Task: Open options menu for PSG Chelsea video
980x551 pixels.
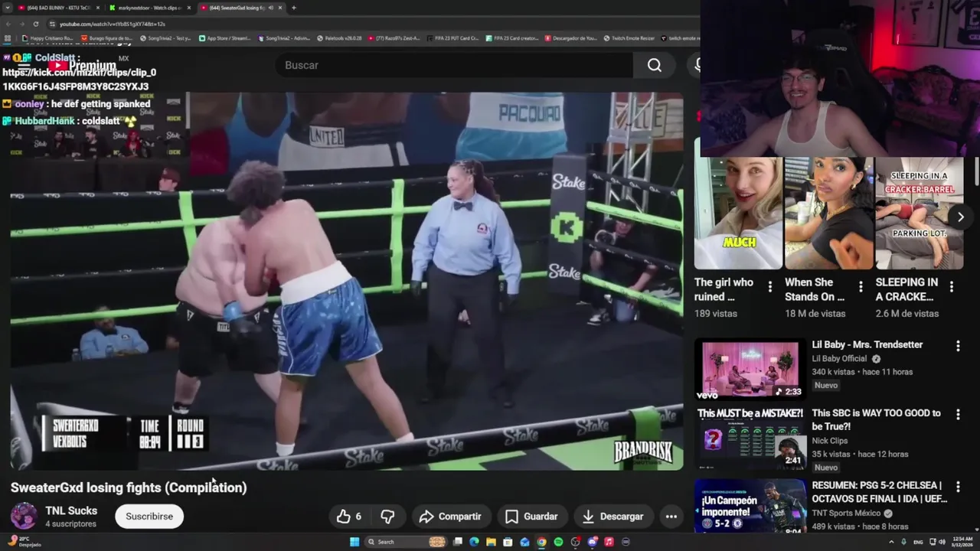Action: point(958,486)
